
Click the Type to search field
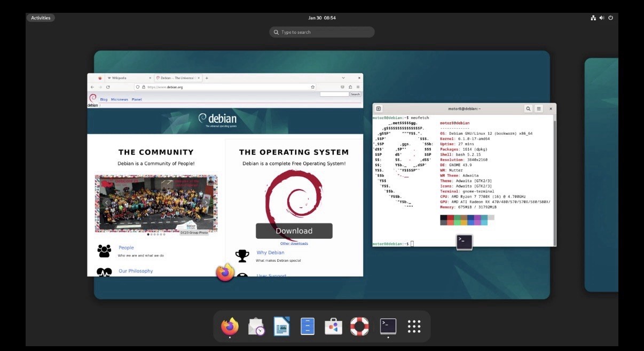(322, 32)
